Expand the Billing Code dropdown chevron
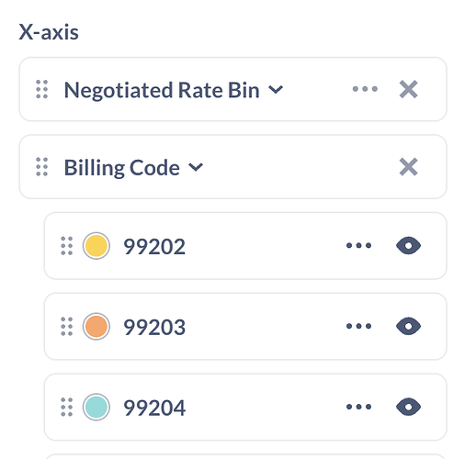476x459 pixels. pos(196,167)
